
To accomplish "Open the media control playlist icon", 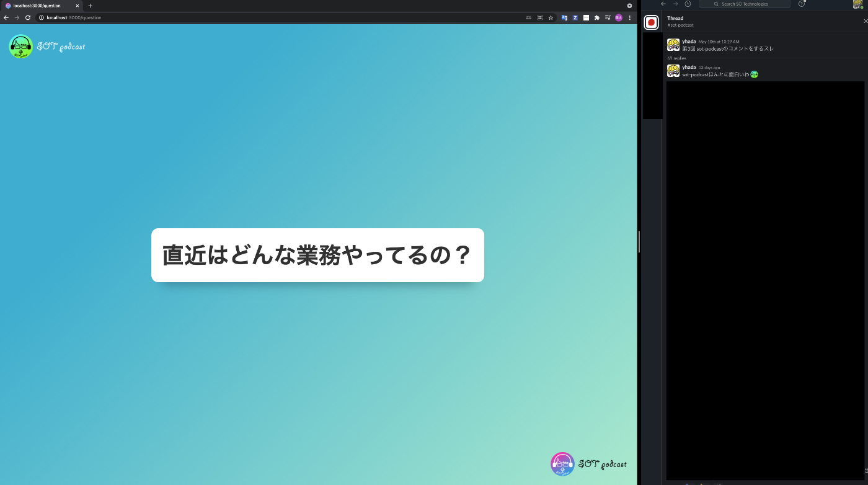I will 608,17.
